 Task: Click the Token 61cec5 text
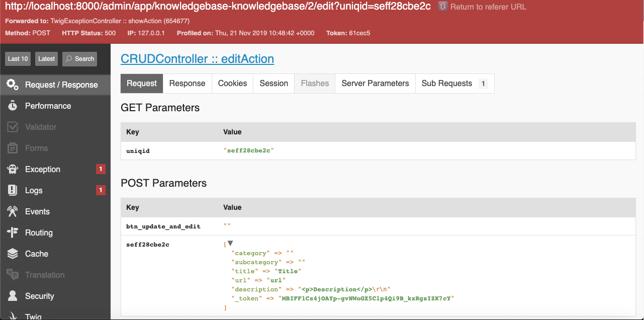348,33
